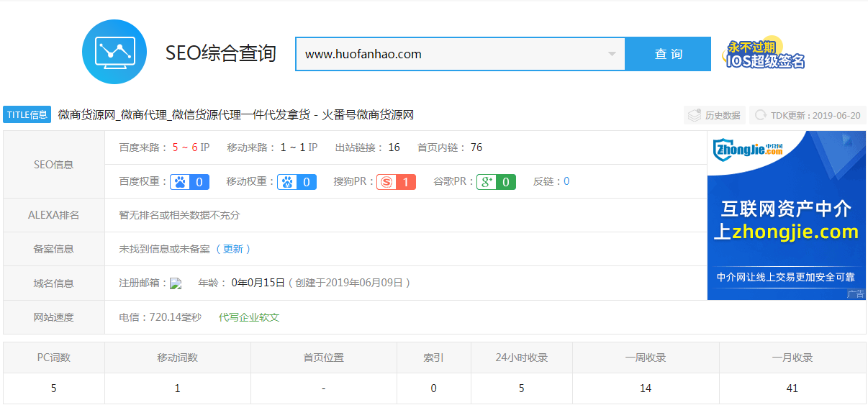Screen dimensions: 868x405
Task: Click 暂无排名或相关数据不充分 text
Action: point(179,215)
